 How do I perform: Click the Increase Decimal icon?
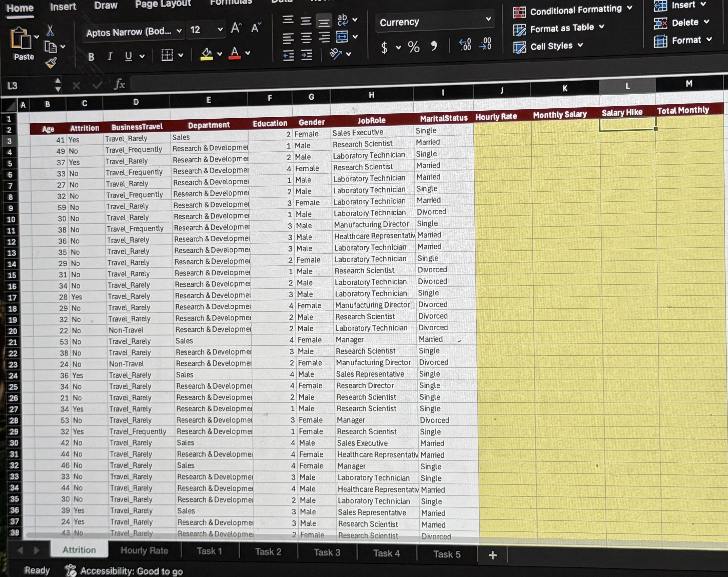coord(465,45)
